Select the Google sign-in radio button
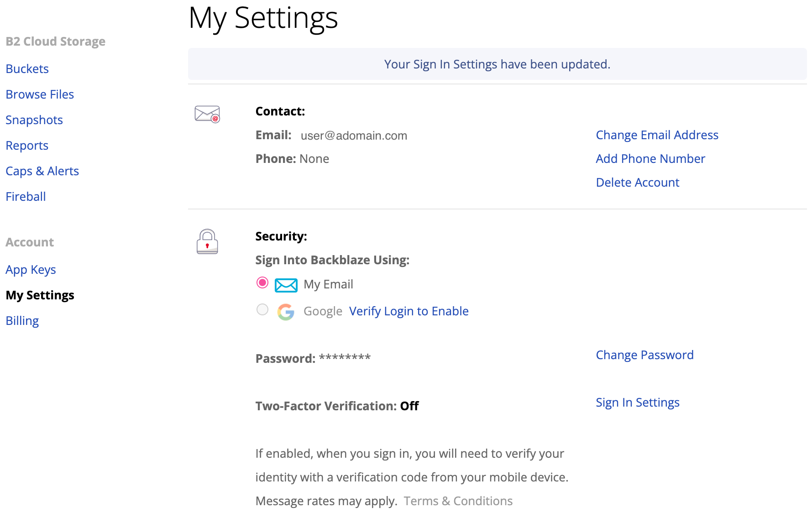Image resolution: width=812 pixels, height=528 pixels. (x=262, y=310)
